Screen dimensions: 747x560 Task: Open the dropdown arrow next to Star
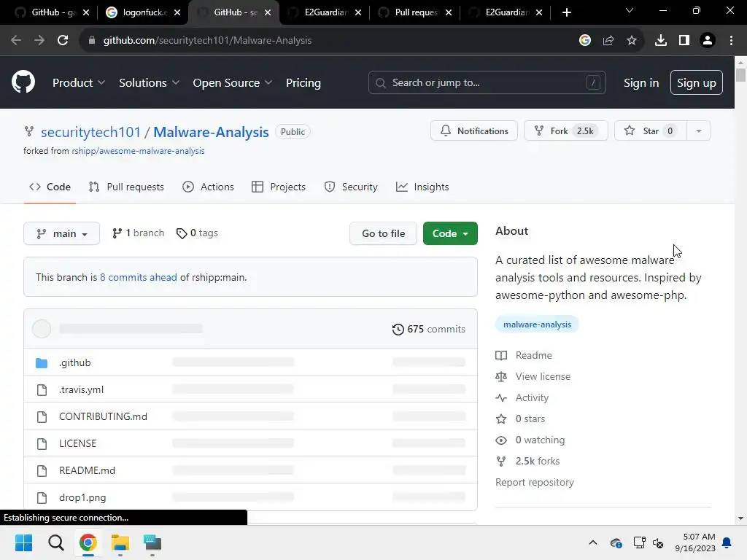tap(699, 131)
